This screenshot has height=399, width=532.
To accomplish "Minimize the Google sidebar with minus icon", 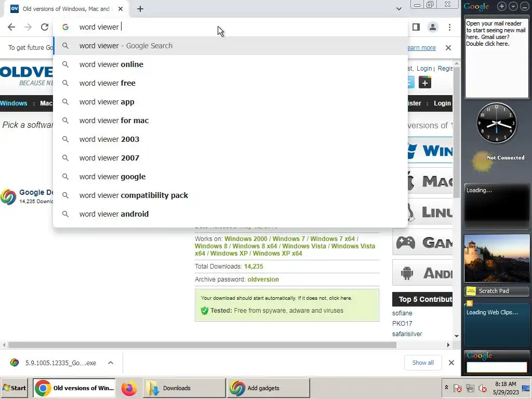I will click(525, 6).
